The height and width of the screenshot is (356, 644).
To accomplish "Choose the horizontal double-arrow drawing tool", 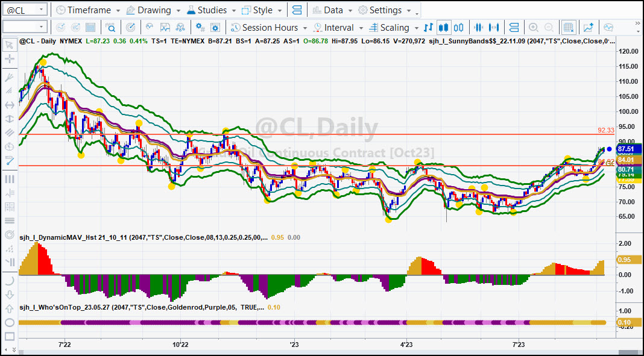I will 9,105.
